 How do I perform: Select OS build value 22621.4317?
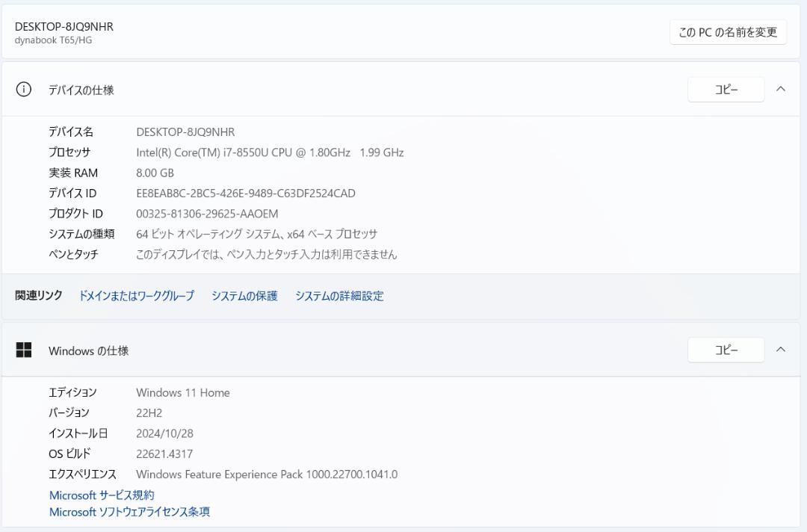[164, 454]
